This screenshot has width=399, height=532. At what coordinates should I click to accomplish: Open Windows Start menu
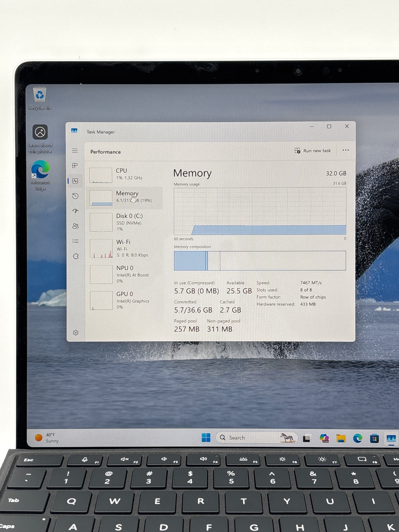206,438
